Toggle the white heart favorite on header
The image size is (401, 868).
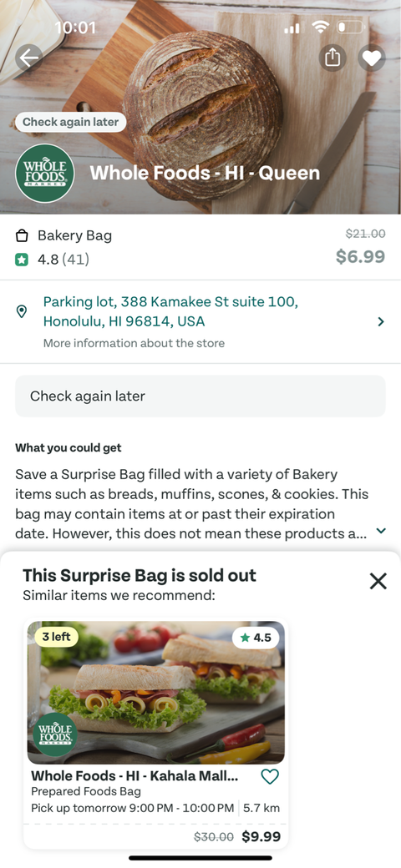372,58
